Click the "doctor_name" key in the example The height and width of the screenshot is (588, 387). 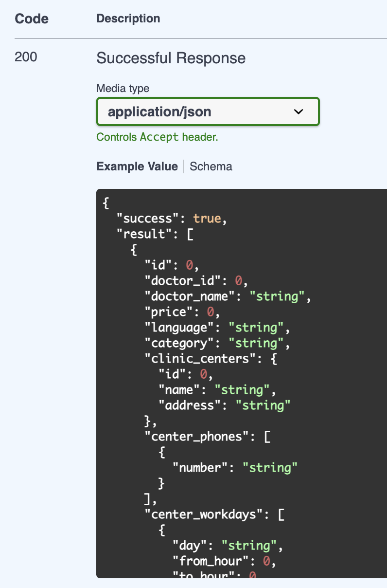pos(193,296)
